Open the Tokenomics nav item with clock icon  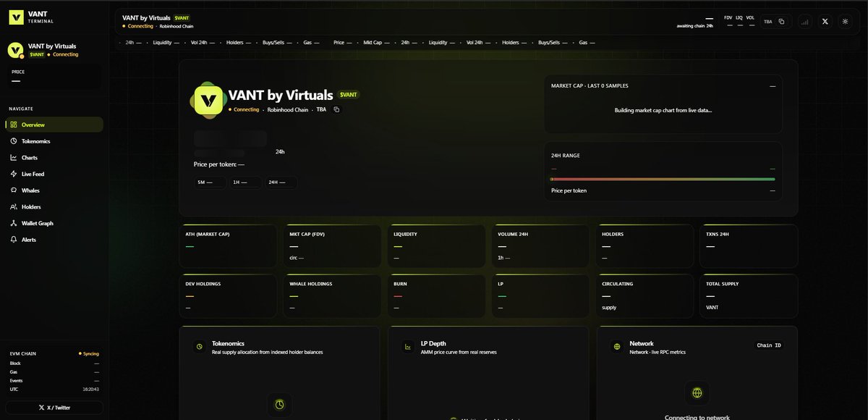(x=54, y=141)
